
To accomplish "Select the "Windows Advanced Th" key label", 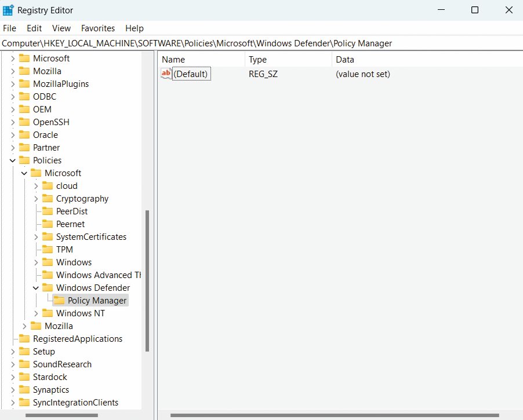I will pyautogui.click(x=99, y=275).
